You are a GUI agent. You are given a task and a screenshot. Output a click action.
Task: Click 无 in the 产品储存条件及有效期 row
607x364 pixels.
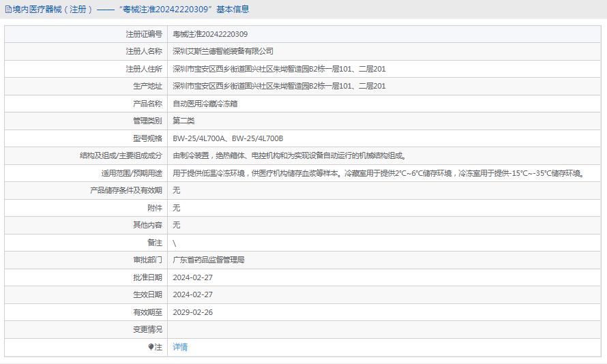coord(177,190)
